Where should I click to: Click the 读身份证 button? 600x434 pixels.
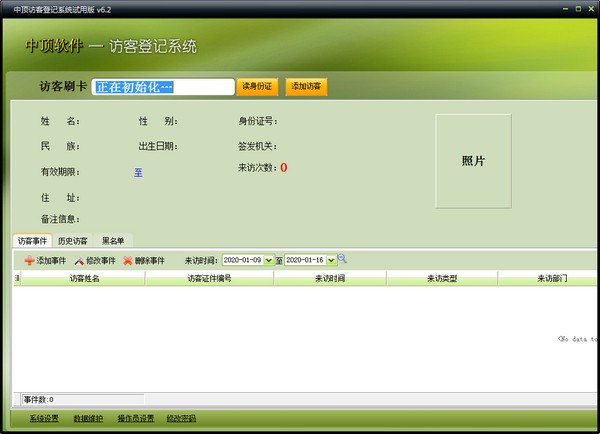pos(257,86)
